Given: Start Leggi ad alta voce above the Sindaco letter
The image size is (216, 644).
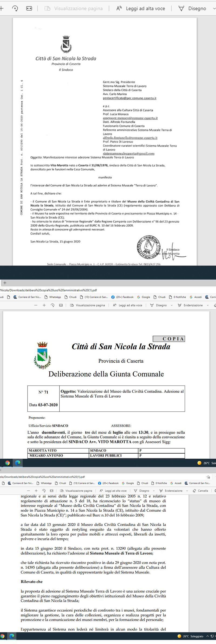Looking at the screenshot, I should [x=140, y=8].
